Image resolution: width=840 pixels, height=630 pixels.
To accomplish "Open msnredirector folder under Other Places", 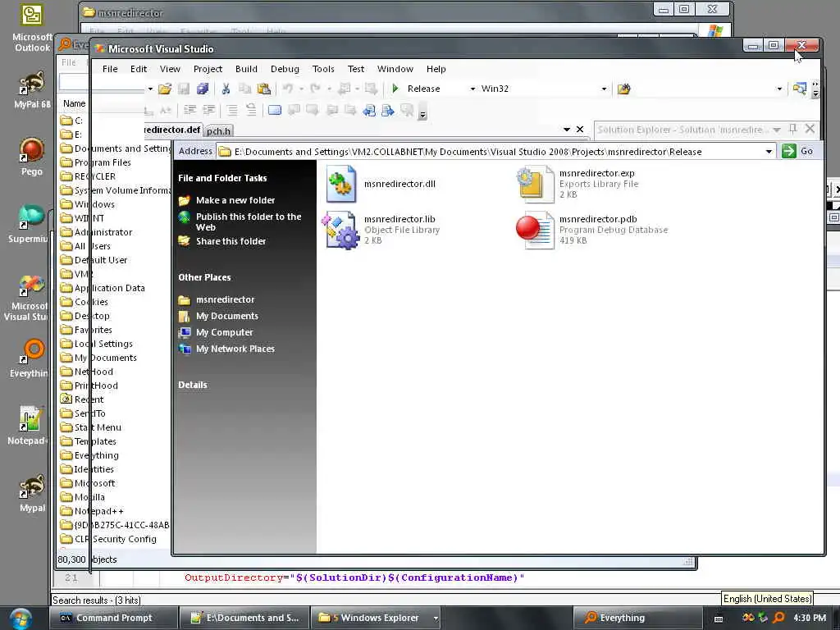I will click(225, 299).
